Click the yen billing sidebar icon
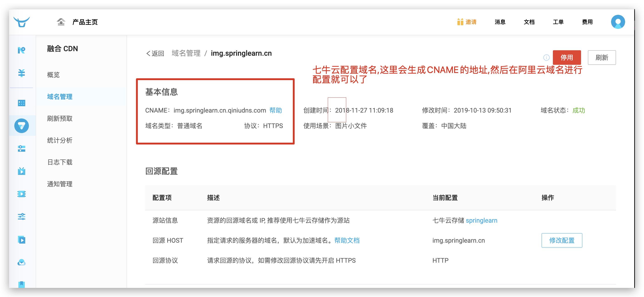 (x=22, y=73)
